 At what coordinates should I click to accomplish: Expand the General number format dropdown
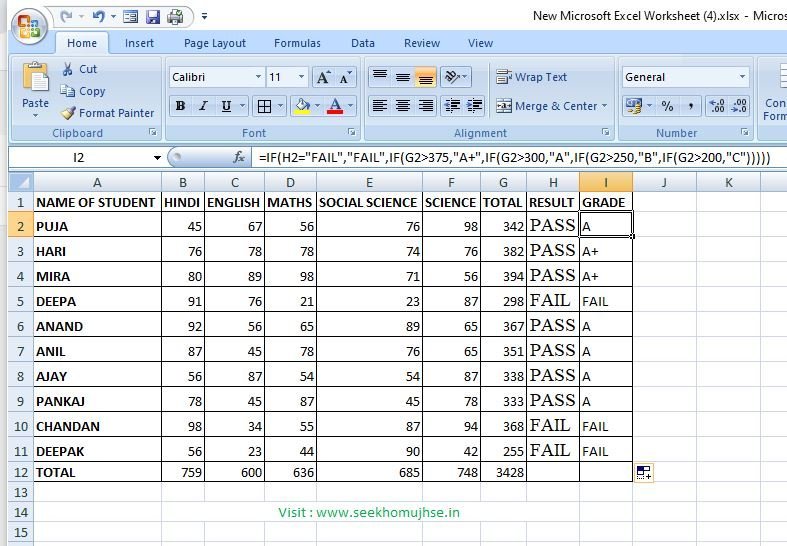[742, 77]
